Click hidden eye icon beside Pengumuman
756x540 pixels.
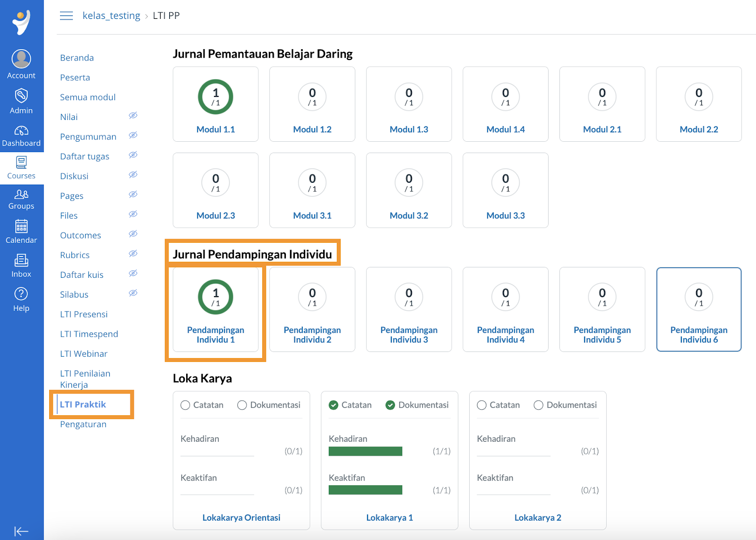[133, 135]
